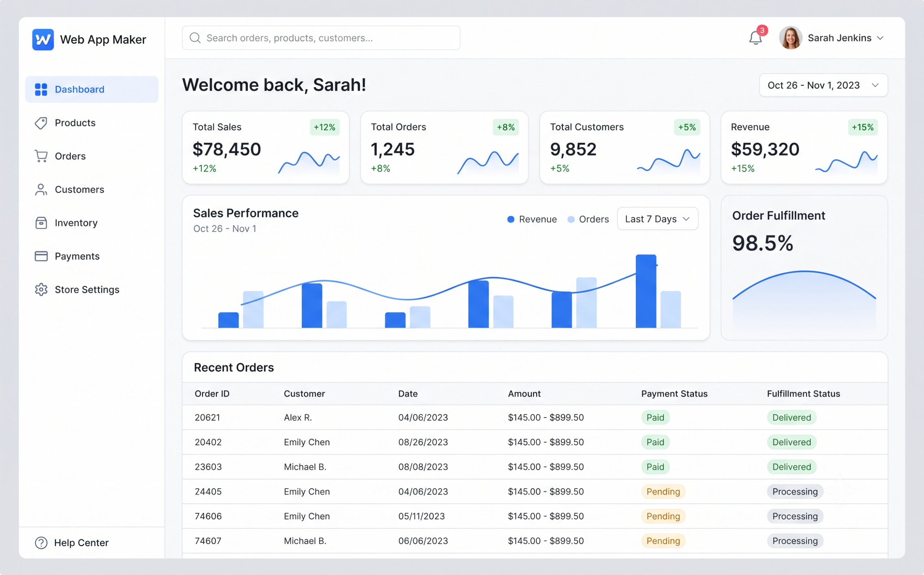Click the tallest revenue bar in chart
Screen dimensions: 924x575
point(646,291)
